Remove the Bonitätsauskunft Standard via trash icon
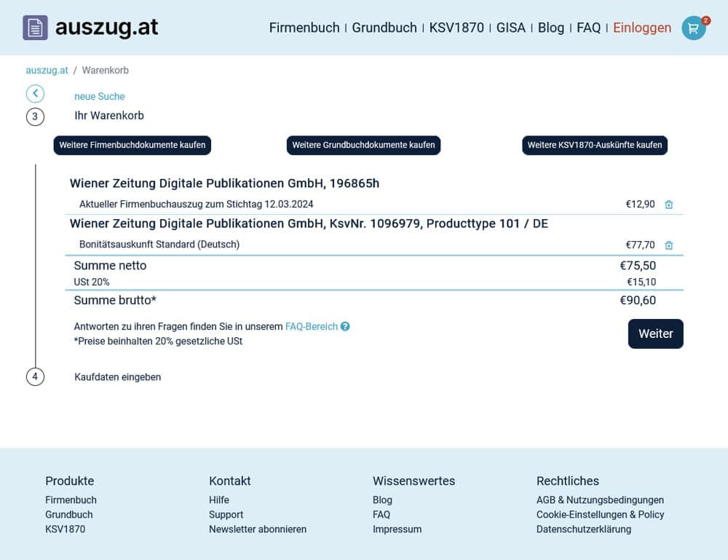Screen dimensions: 728x560 pyautogui.click(x=669, y=245)
